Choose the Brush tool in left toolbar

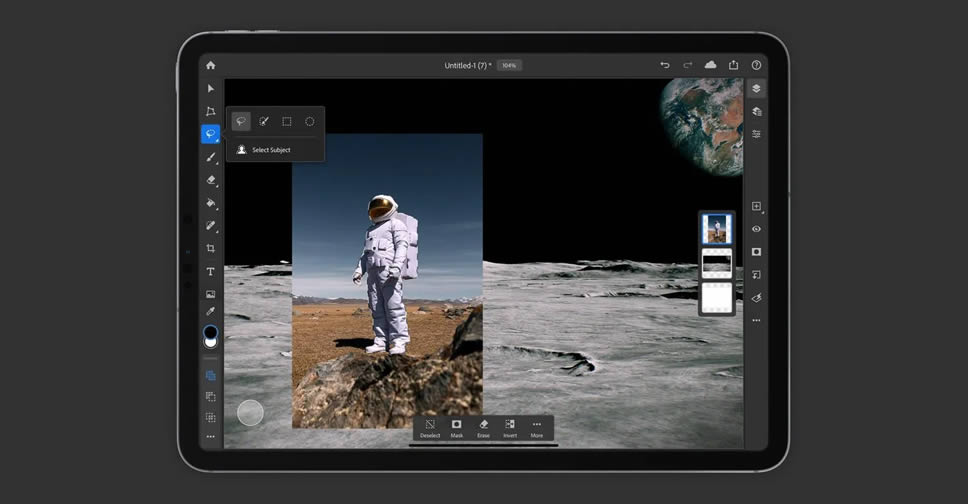pyautogui.click(x=211, y=157)
